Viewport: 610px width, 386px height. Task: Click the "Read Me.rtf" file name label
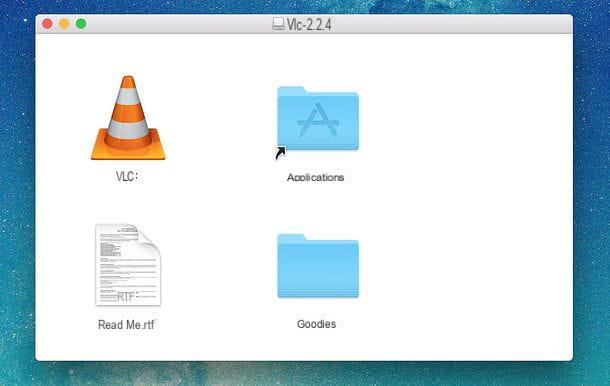[x=126, y=325]
